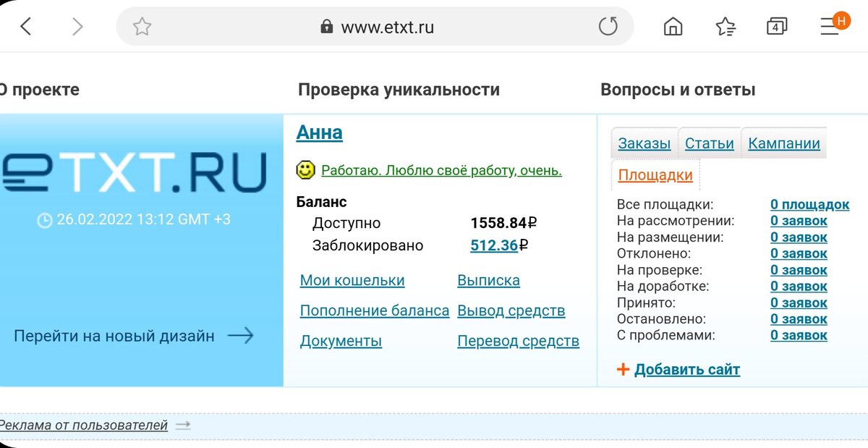Click the Баланс heading
Viewport: 868px width, 448px height.
pos(322,202)
